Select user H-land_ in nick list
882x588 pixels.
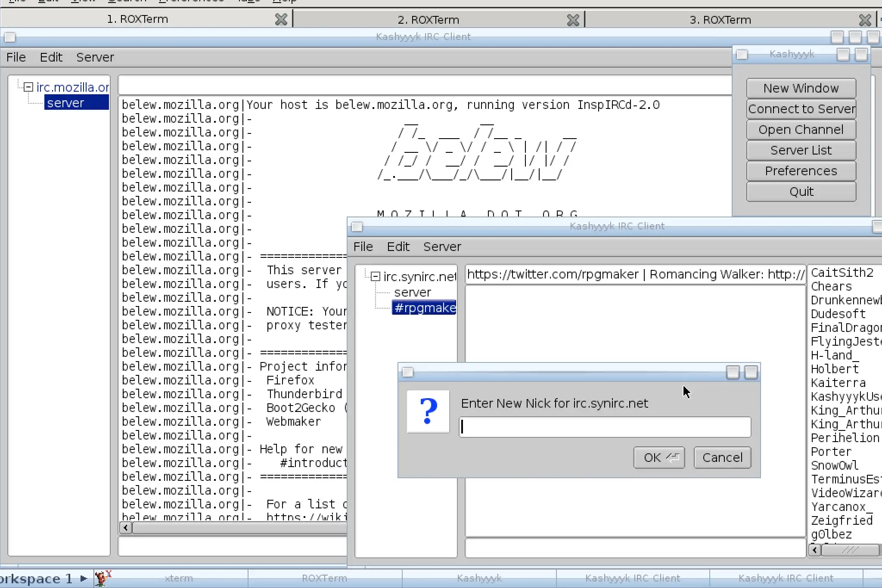pos(835,355)
